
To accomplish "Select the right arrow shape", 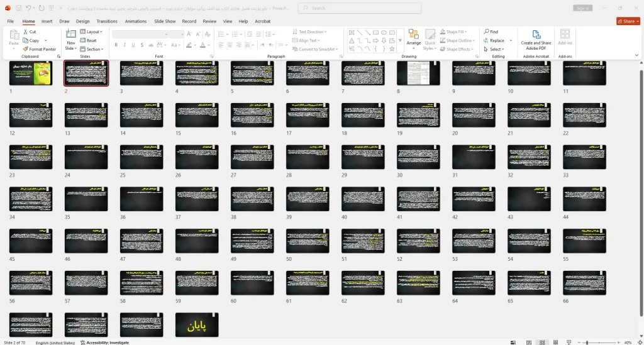I will 375,41.
